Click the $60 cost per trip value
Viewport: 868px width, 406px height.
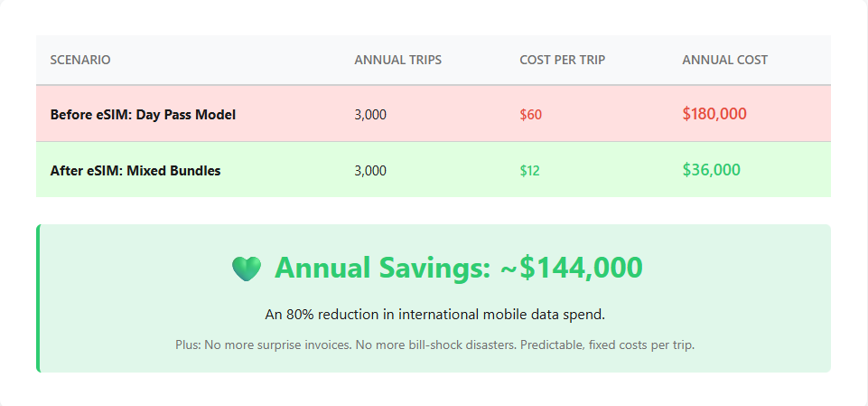pos(530,115)
